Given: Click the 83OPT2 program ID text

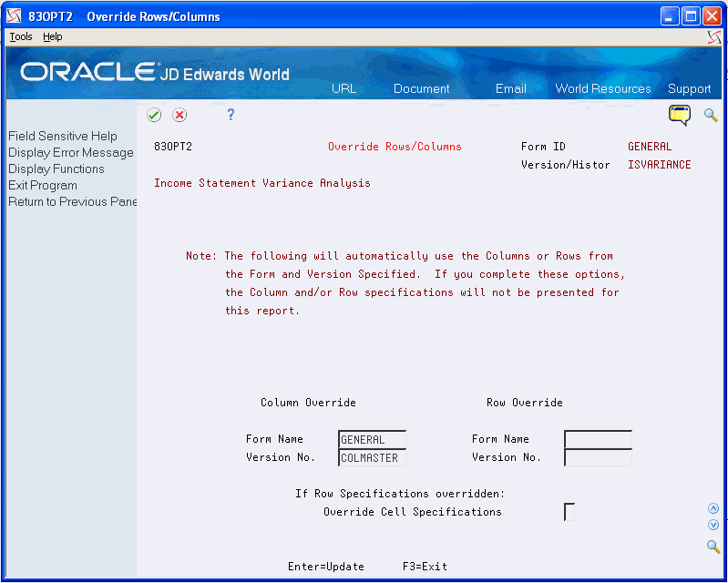Looking at the screenshot, I should coord(173,147).
